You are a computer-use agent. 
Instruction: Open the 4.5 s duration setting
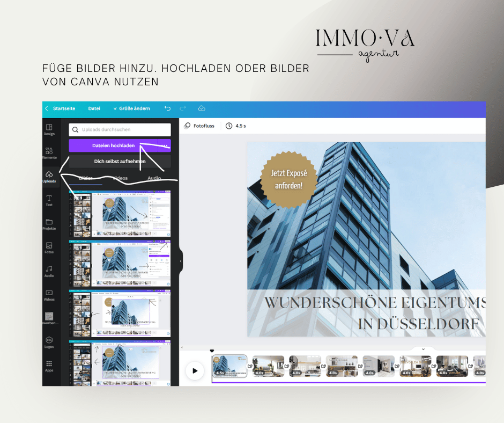[236, 126]
